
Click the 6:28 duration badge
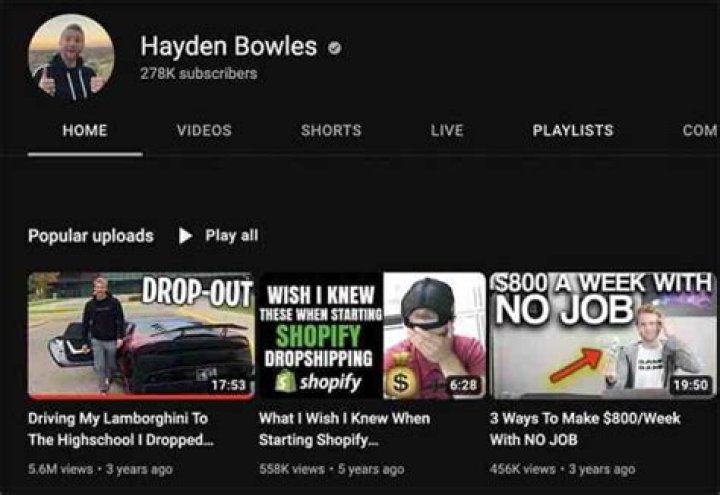point(463,385)
